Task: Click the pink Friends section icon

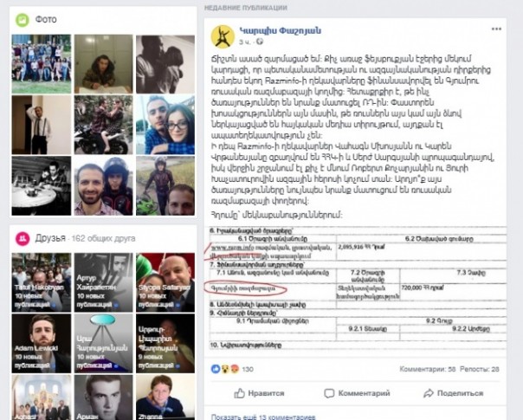Action: pyautogui.click(x=23, y=238)
